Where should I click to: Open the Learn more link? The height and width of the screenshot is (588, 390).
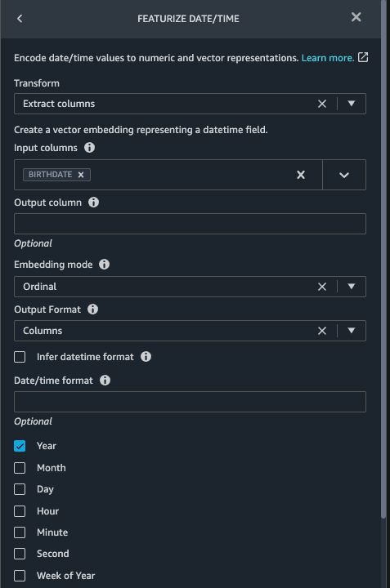point(328,58)
